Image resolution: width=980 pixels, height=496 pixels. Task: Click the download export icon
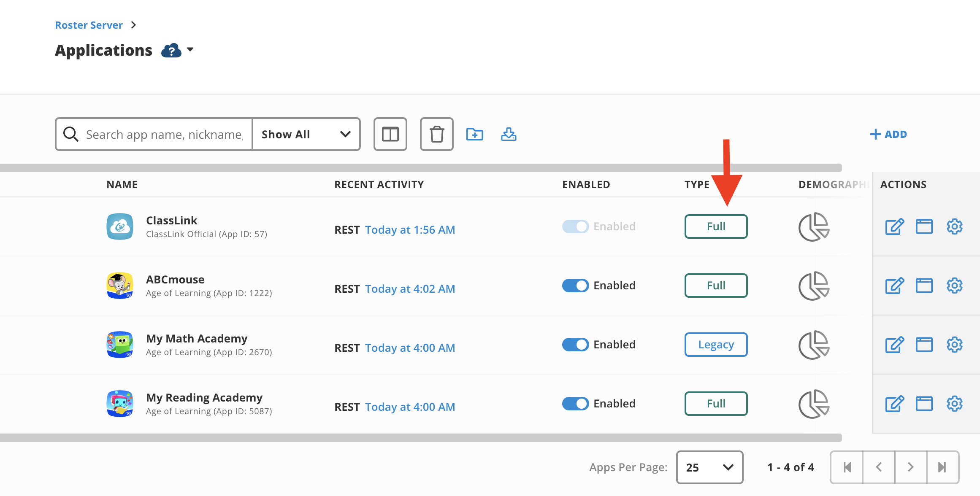tap(509, 134)
